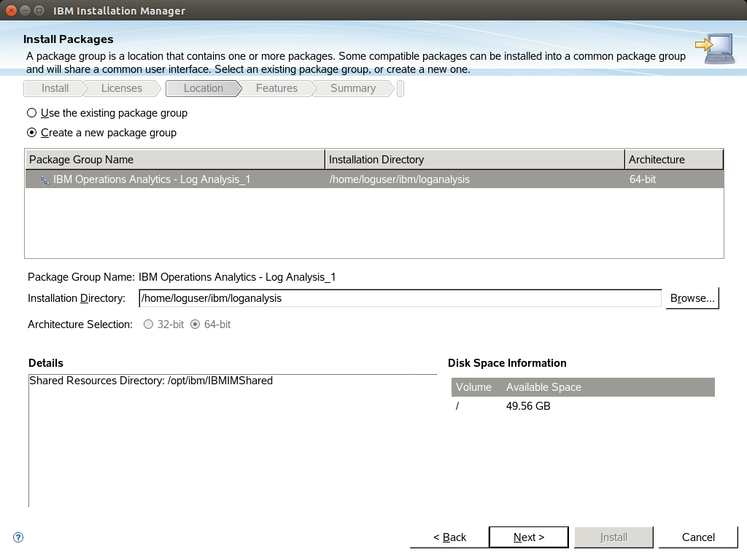Click the 64-bit cell in the Architecture column
This screenshot has width=747, height=560.
(643, 179)
